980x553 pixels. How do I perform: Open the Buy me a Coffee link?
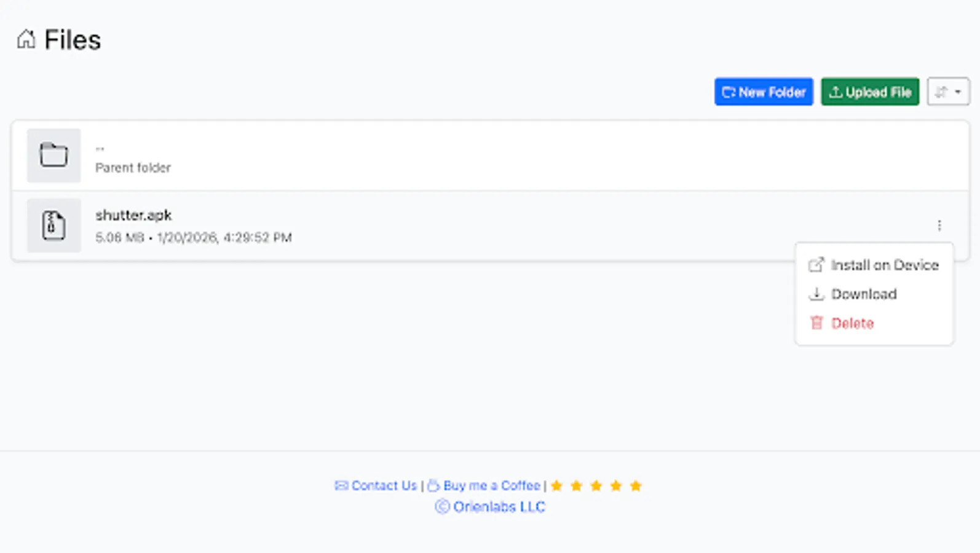[484, 485]
